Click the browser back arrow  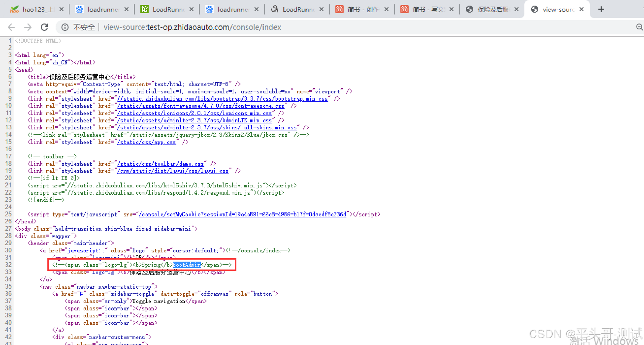(11, 27)
